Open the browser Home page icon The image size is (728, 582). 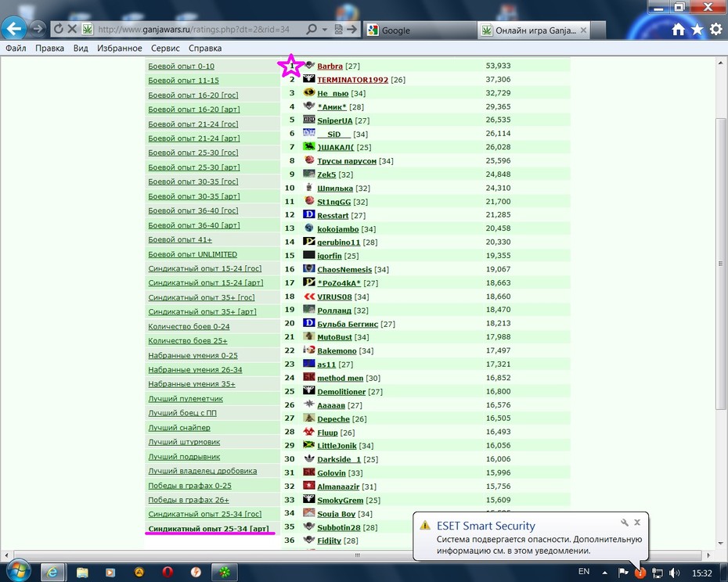(679, 30)
